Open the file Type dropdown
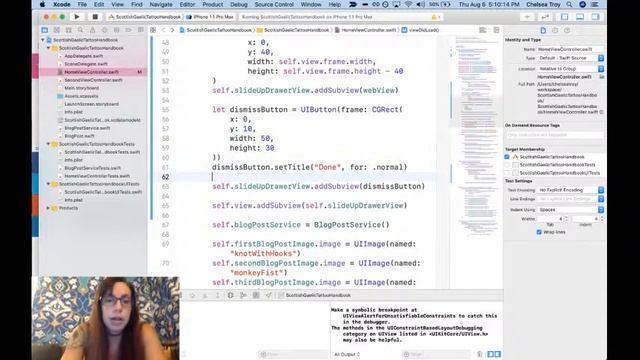 [571, 58]
